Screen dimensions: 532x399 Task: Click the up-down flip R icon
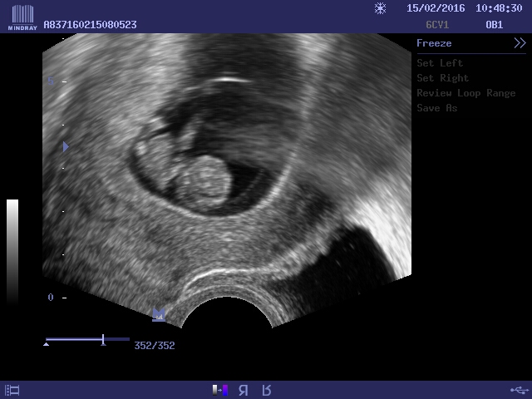pos(267,390)
